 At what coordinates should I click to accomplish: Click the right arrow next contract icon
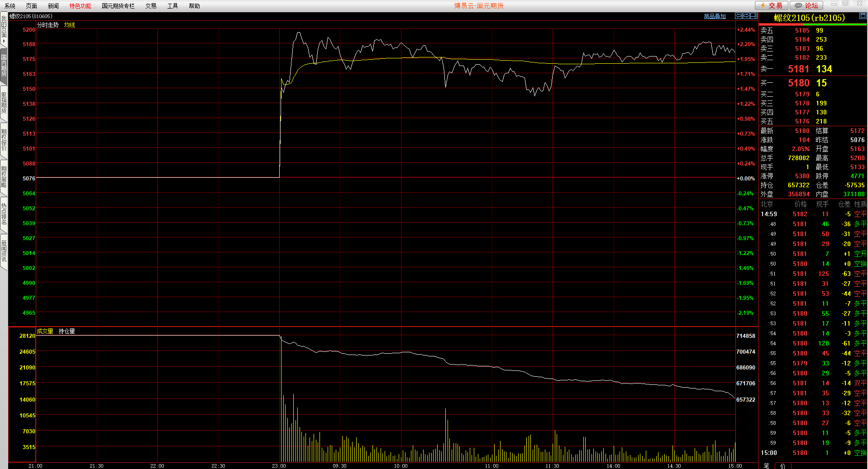746,16
